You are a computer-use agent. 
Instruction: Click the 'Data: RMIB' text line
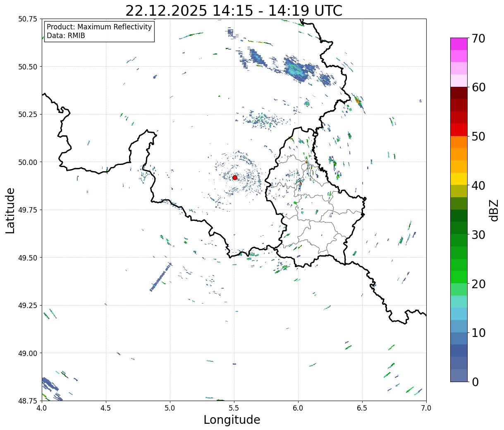point(66,36)
